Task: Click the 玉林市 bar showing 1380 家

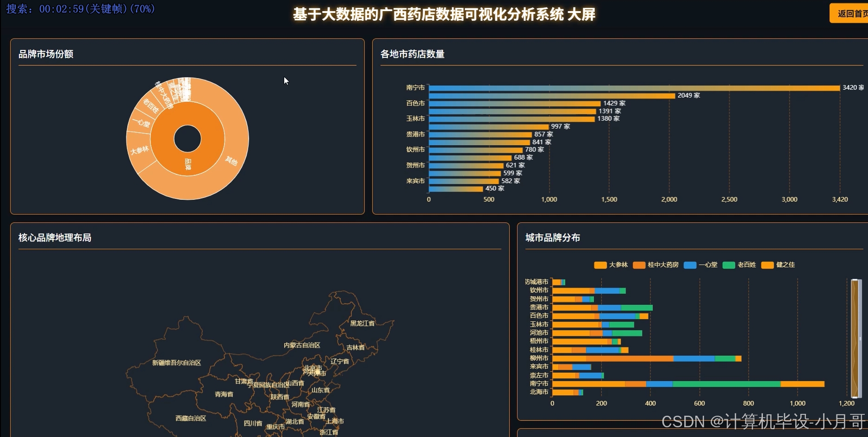Action: (512, 119)
